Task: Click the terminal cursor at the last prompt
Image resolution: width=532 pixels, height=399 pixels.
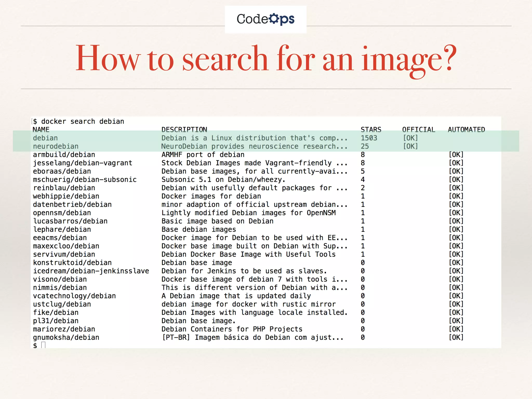Action: [x=43, y=345]
